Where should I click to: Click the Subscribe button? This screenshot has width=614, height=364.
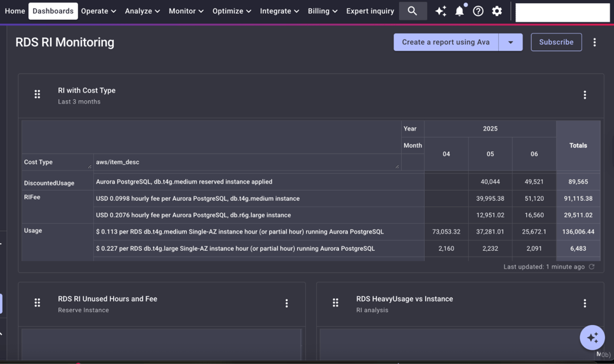(x=556, y=42)
